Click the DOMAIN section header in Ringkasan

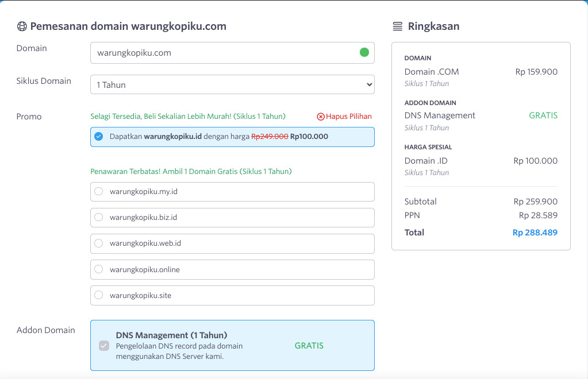pos(417,58)
